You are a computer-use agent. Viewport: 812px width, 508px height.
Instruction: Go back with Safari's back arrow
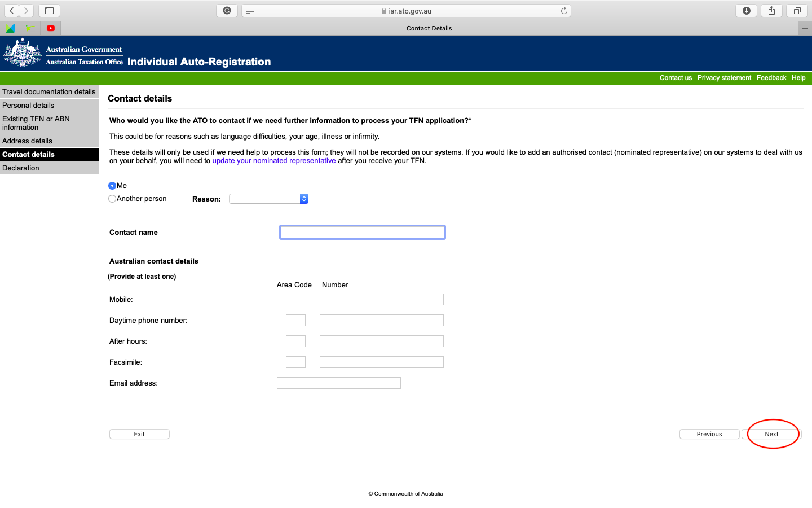(12, 11)
